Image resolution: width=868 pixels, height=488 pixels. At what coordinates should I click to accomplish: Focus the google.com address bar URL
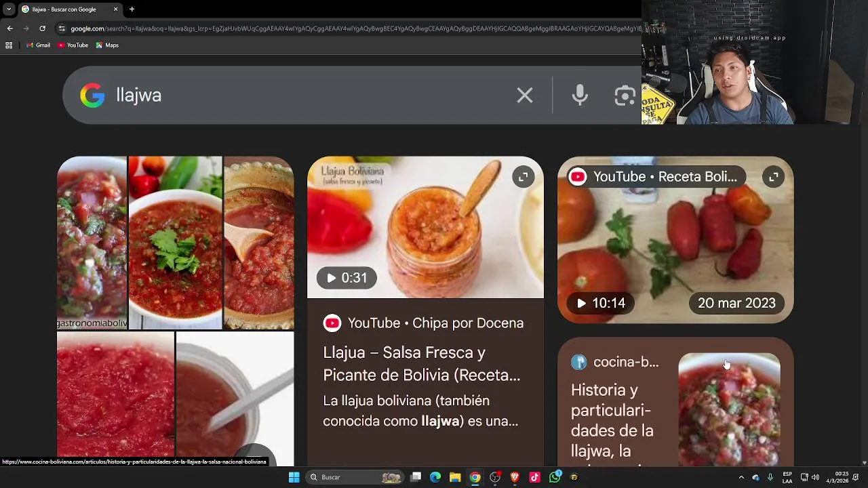355,28
